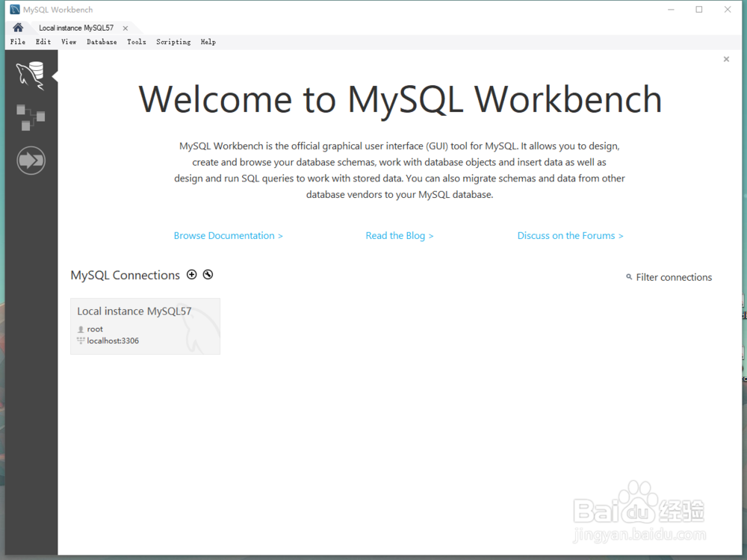Dismiss the welcome message panel

pyautogui.click(x=726, y=59)
